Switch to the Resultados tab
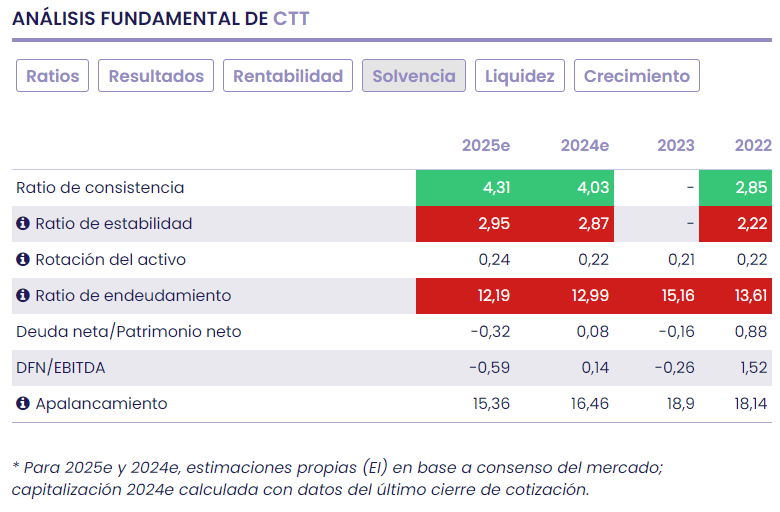 coord(156,76)
